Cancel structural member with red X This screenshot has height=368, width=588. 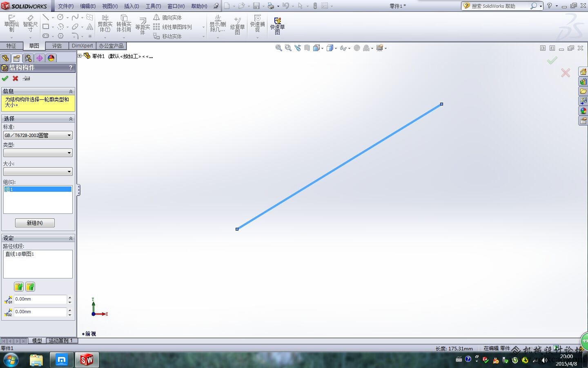(15, 78)
